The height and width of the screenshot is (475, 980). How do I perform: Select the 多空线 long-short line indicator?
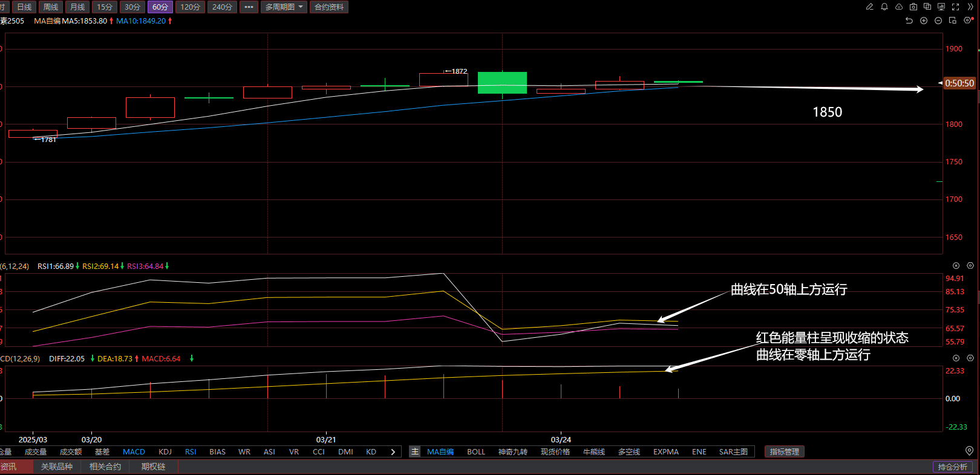629,451
